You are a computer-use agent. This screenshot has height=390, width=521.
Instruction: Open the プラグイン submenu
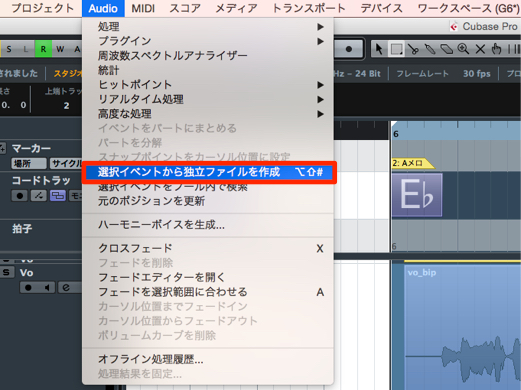pyautogui.click(x=208, y=41)
